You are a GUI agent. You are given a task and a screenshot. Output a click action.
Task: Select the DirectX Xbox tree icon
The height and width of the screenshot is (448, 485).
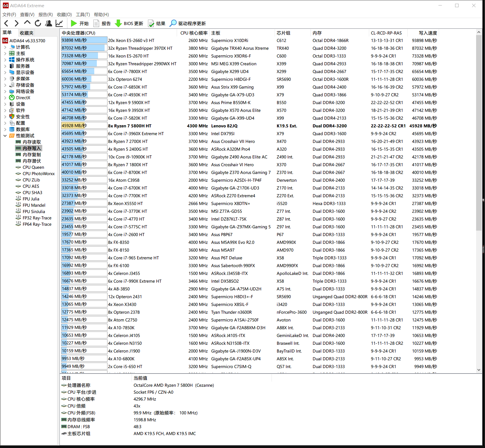coord(12,97)
